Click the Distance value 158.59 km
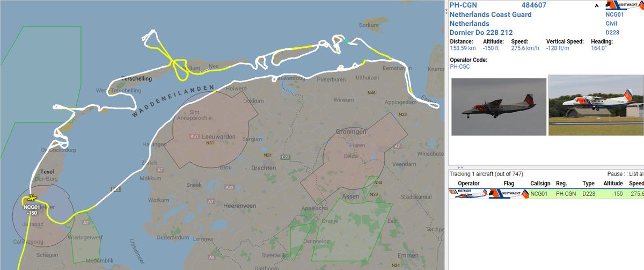644x270 pixels. [x=463, y=48]
